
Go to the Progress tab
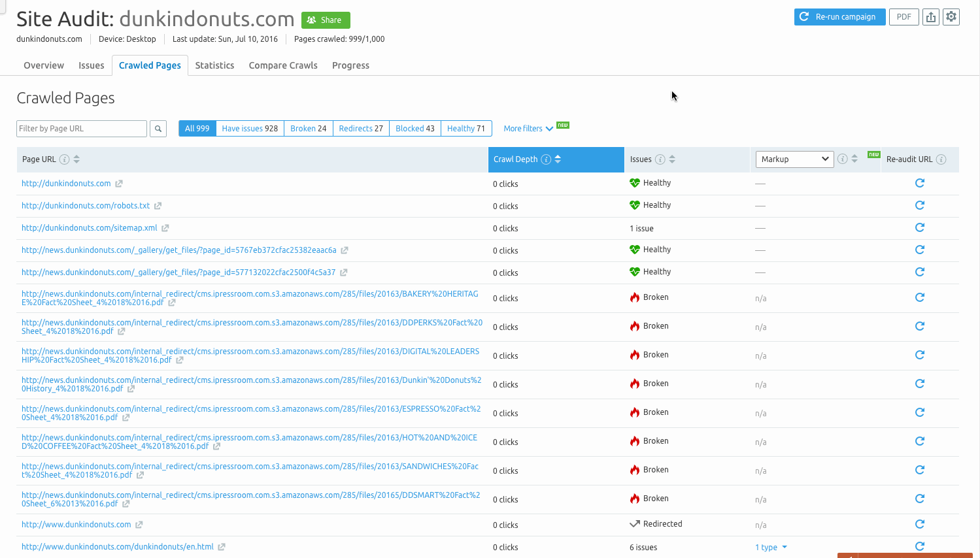click(350, 65)
